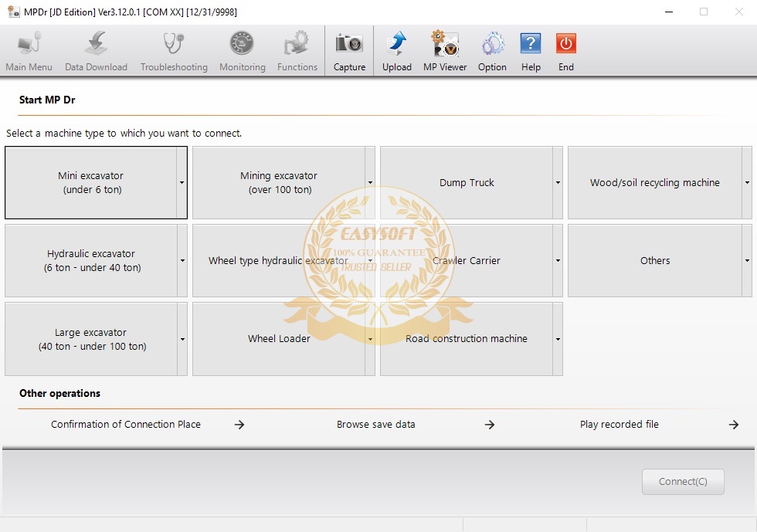
Task: Expand the Mini excavator dropdown arrow
Action: 182,182
